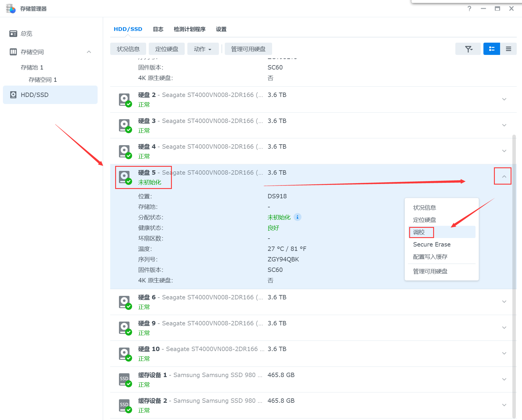Image resolution: width=522 pixels, height=420 pixels.
Task: Click the help question mark icon
Action: click(x=469, y=8)
